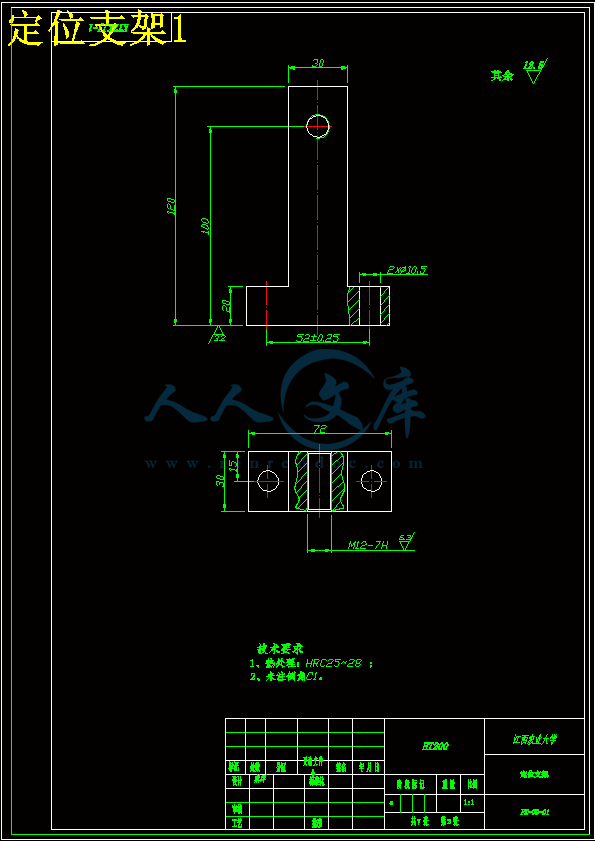
Task: Click the left mounting hole in bottom view
Action: pos(268,481)
